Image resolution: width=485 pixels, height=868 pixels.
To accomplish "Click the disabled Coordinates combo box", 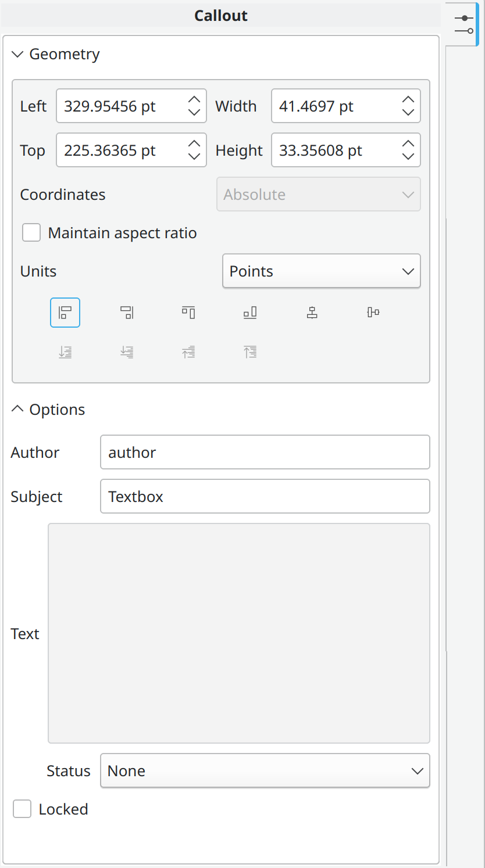I will (x=318, y=194).
